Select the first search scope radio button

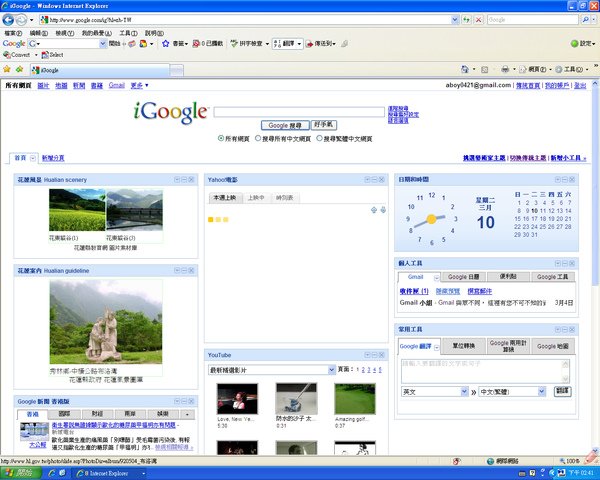(221, 138)
